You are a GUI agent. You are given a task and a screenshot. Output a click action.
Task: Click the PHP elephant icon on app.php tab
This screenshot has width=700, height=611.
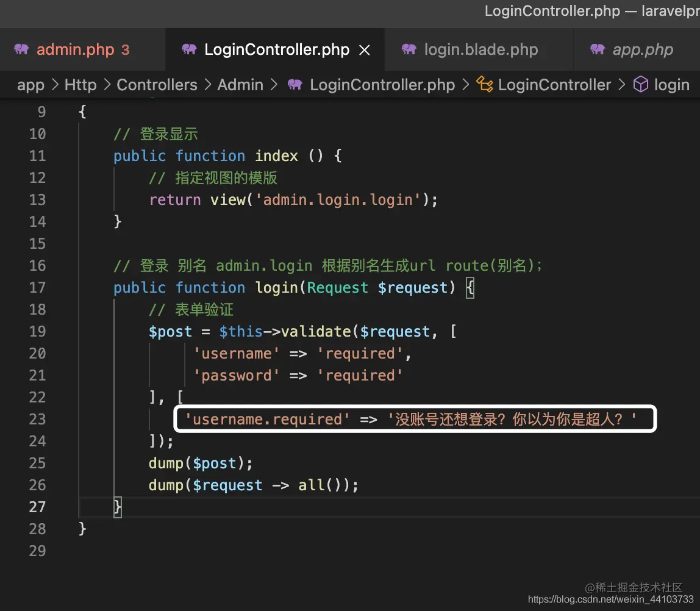[598, 49]
